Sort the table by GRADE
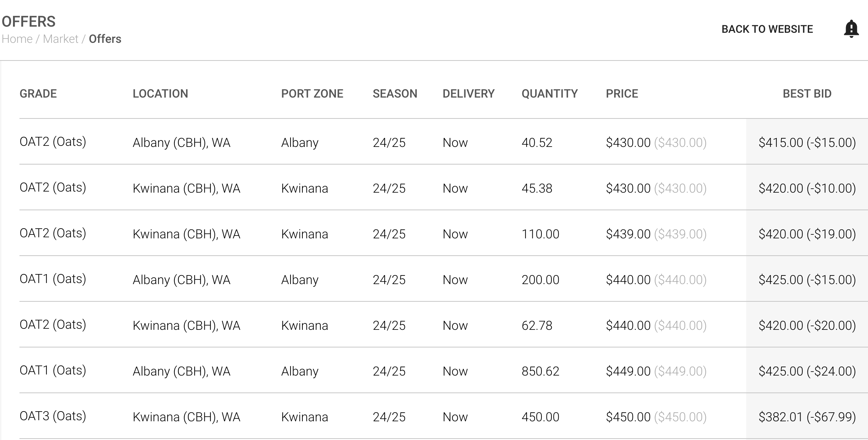Screen dimensions: 868x440 [x=38, y=94]
